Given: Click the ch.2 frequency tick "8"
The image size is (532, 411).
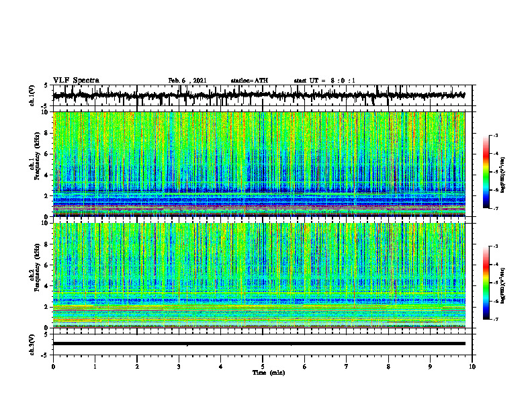Looking at the screenshot, I should (x=47, y=244).
